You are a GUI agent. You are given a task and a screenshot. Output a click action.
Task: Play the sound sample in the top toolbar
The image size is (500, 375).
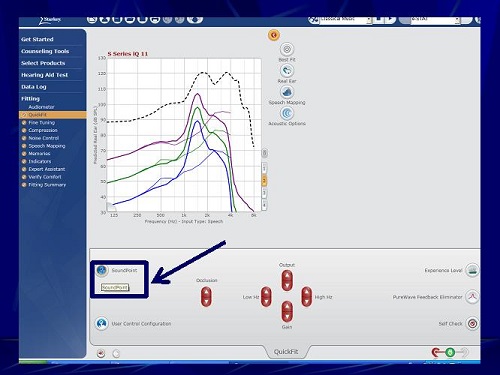click(x=390, y=19)
